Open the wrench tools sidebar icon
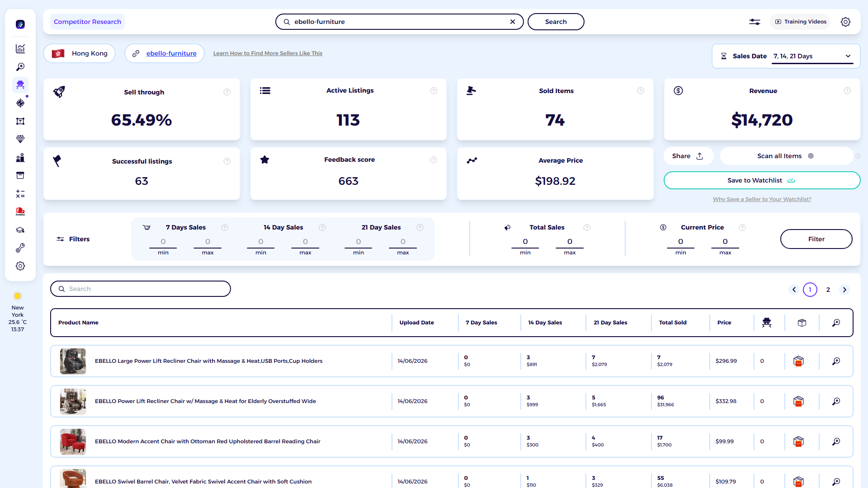 [x=20, y=248]
